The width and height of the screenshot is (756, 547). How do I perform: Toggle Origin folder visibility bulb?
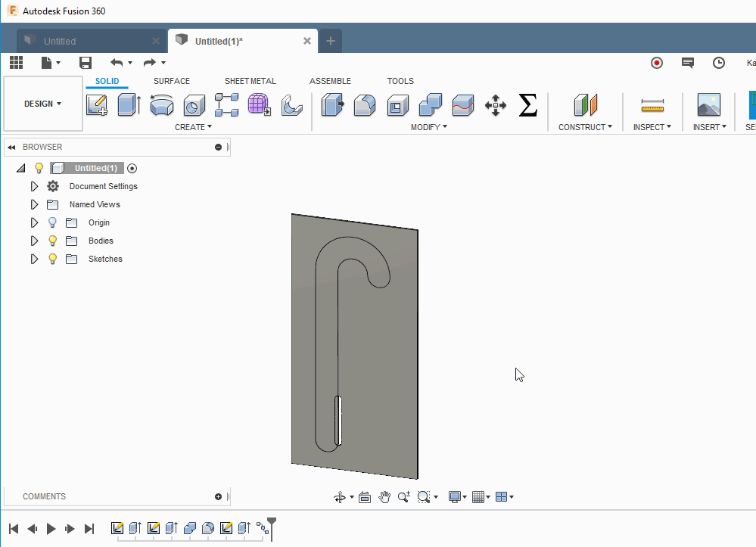(52, 222)
